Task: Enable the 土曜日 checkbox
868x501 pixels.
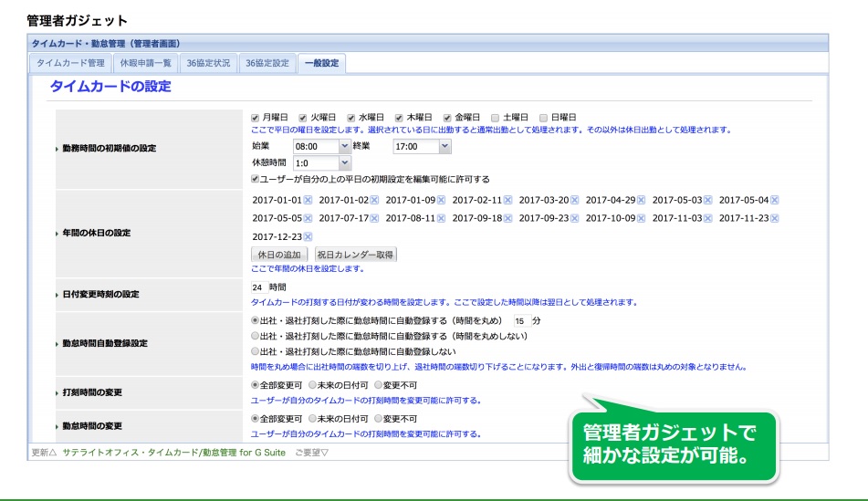Action: [496, 118]
